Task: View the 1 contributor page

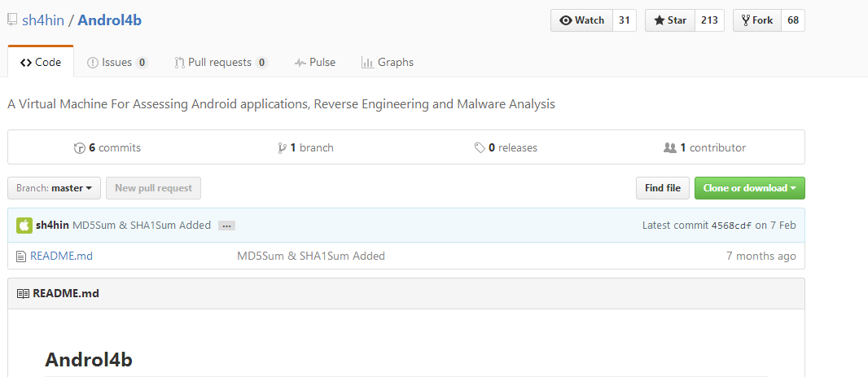Action: coord(704,148)
